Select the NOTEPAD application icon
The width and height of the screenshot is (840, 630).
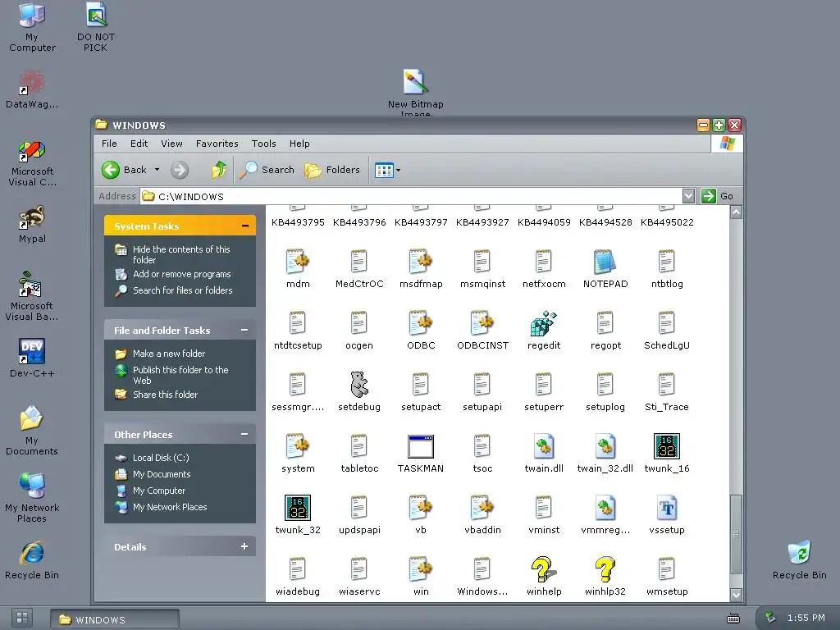[x=605, y=262]
